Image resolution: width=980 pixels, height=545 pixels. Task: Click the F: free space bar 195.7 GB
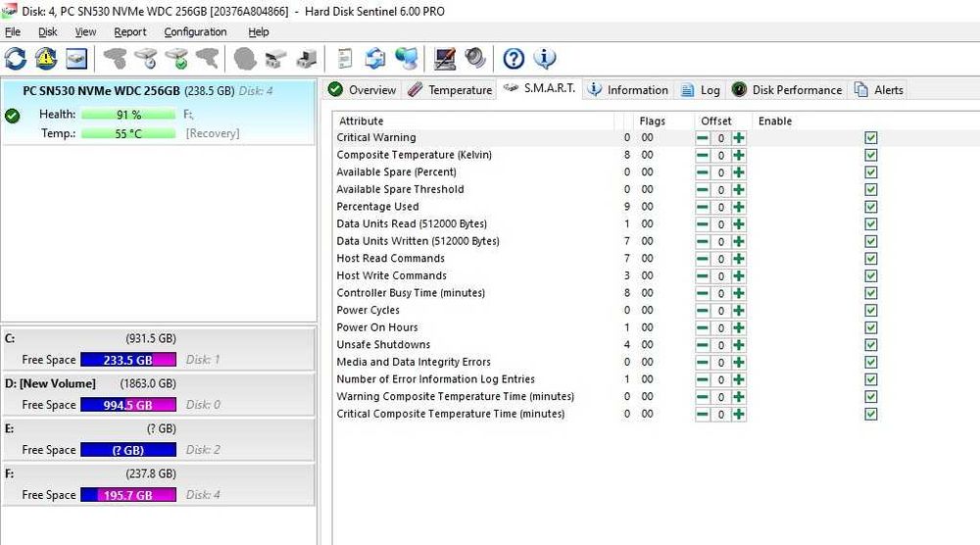pyautogui.click(x=128, y=495)
